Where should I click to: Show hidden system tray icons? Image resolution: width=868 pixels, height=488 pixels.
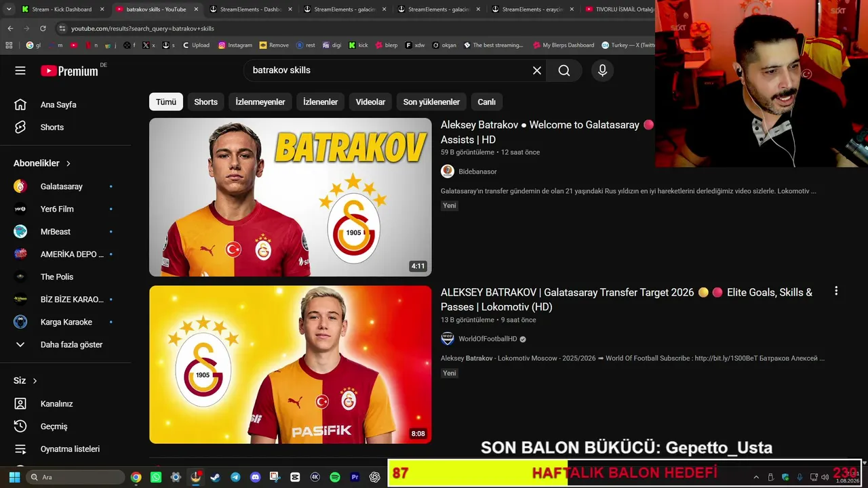click(756, 477)
